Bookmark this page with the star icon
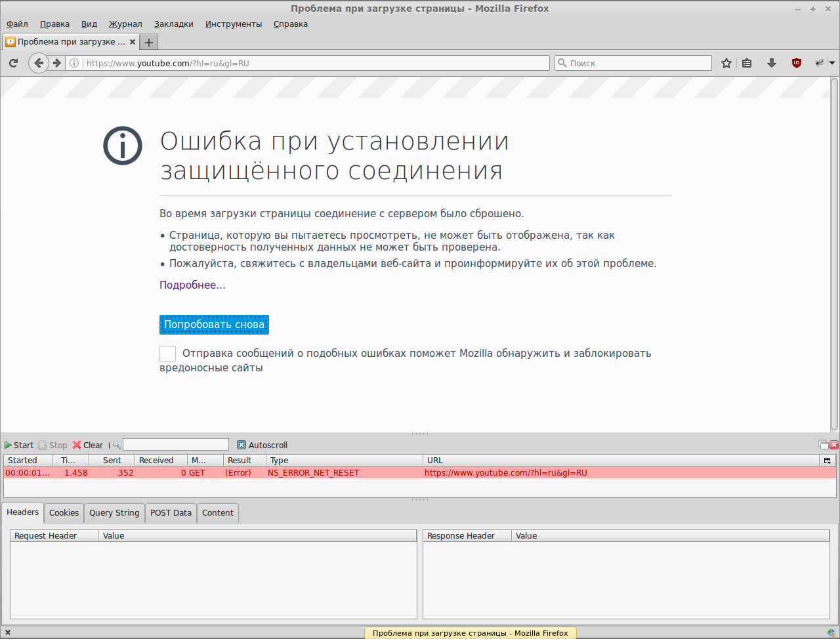840x639 pixels. 726,63
